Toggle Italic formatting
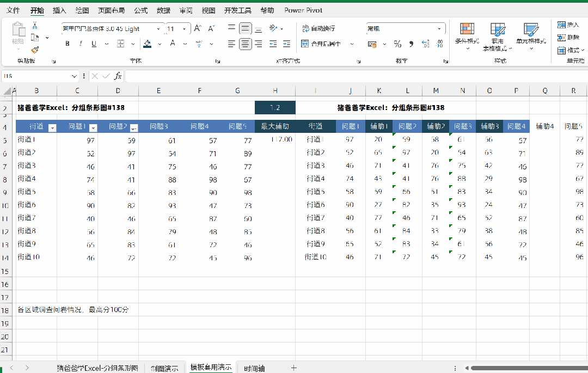The height and width of the screenshot is (373, 588). (x=81, y=44)
